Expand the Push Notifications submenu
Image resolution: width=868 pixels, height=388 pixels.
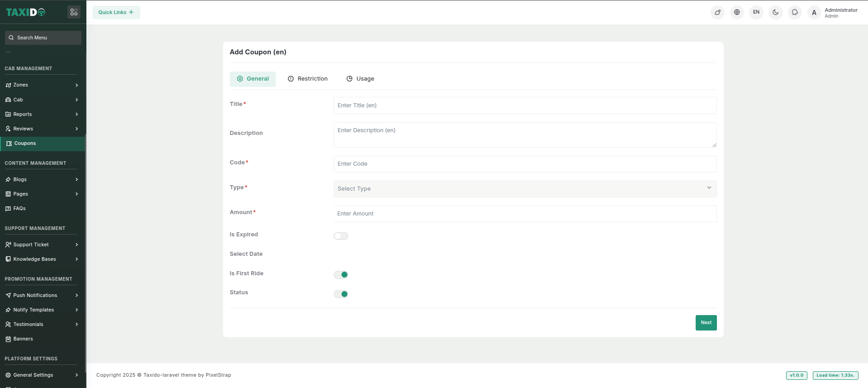(41, 295)
